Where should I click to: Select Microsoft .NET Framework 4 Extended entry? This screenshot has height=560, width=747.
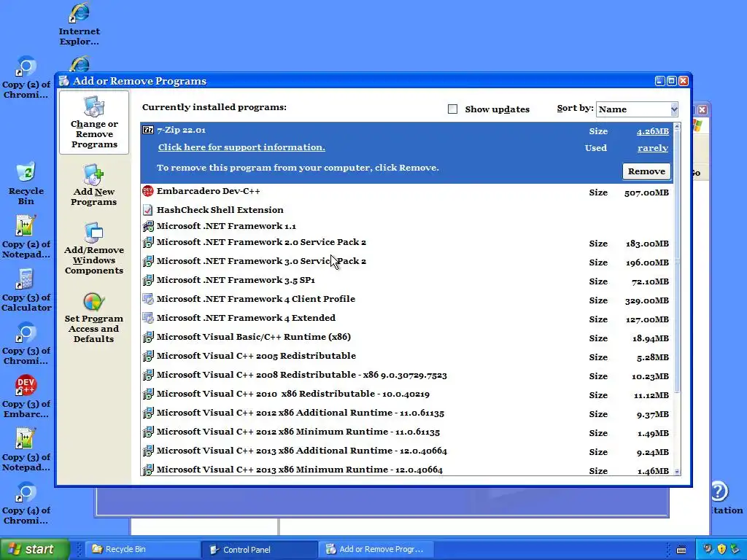click(406, 318)
